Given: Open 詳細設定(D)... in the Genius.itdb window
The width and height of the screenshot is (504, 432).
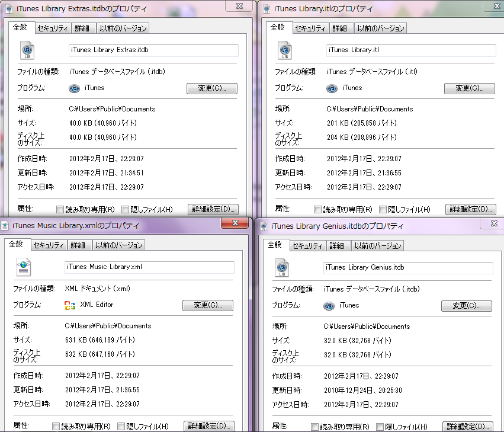Looking at the screenshot, I should (x=468, y=427).
